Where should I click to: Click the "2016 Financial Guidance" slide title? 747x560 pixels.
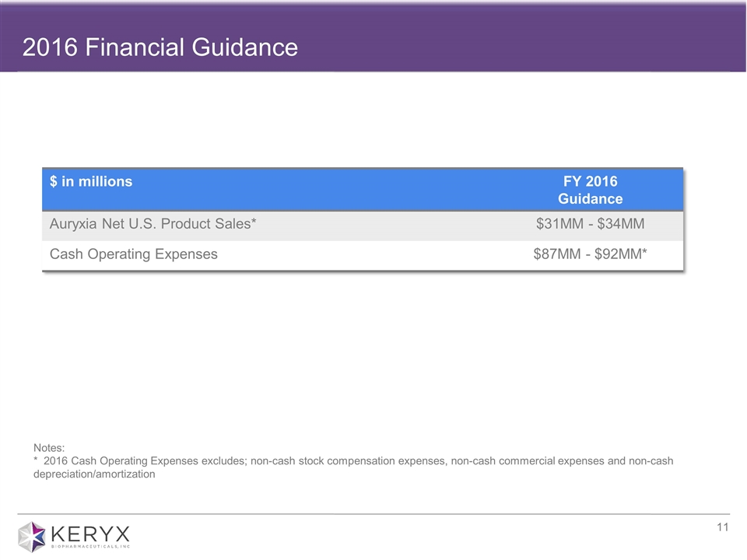click(160, 47)
